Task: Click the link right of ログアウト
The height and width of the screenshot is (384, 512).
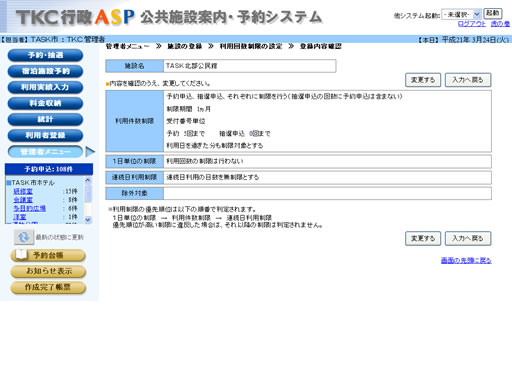Action: (500, 24)
